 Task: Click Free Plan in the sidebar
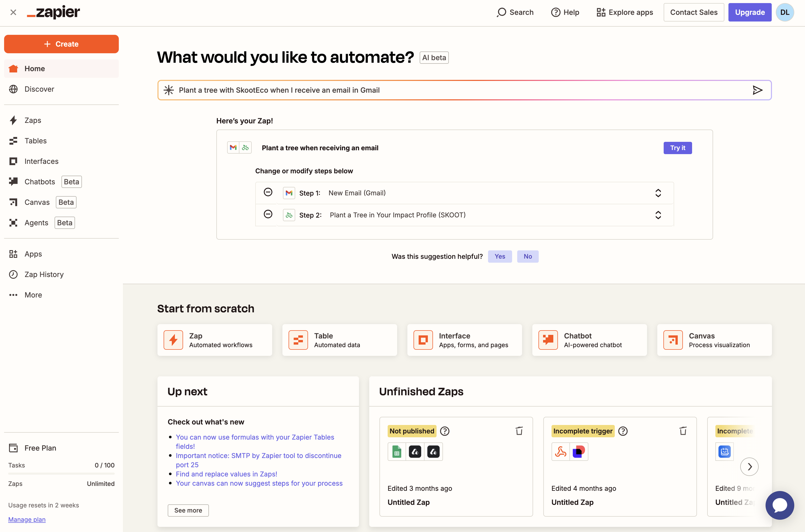[x=40, y=448]
